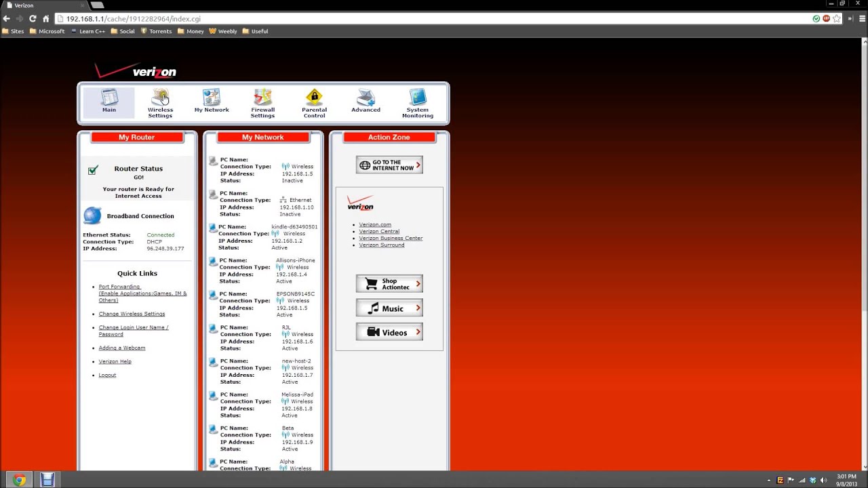Click the Music button
868x488 pixels.
(389, 308)
